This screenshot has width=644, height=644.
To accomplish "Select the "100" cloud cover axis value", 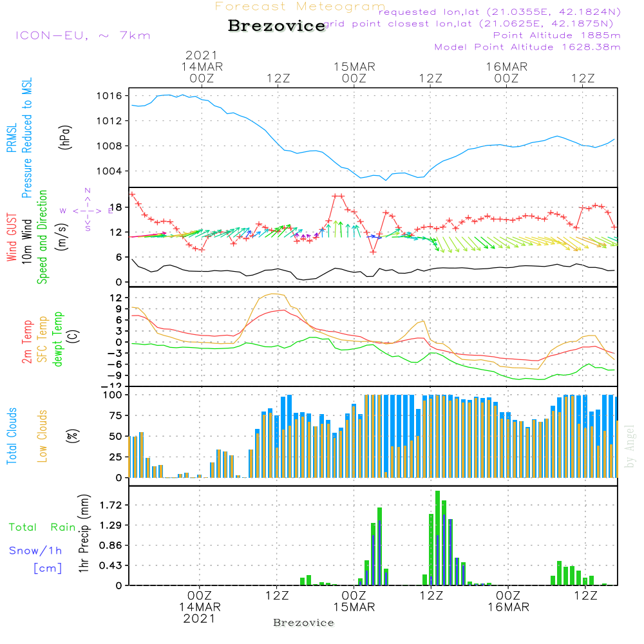I will 113,395.
